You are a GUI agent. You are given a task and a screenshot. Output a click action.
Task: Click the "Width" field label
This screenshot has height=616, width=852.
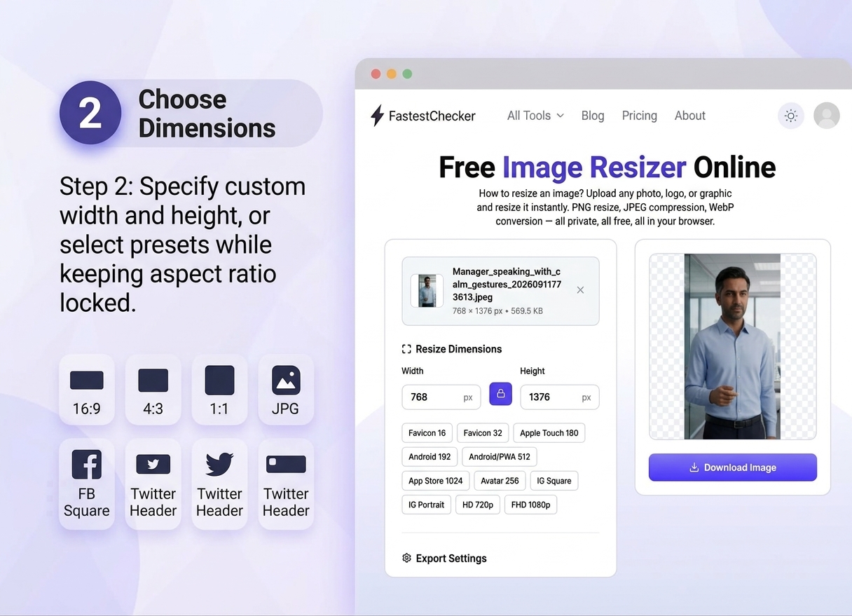(x=413, y=371)
